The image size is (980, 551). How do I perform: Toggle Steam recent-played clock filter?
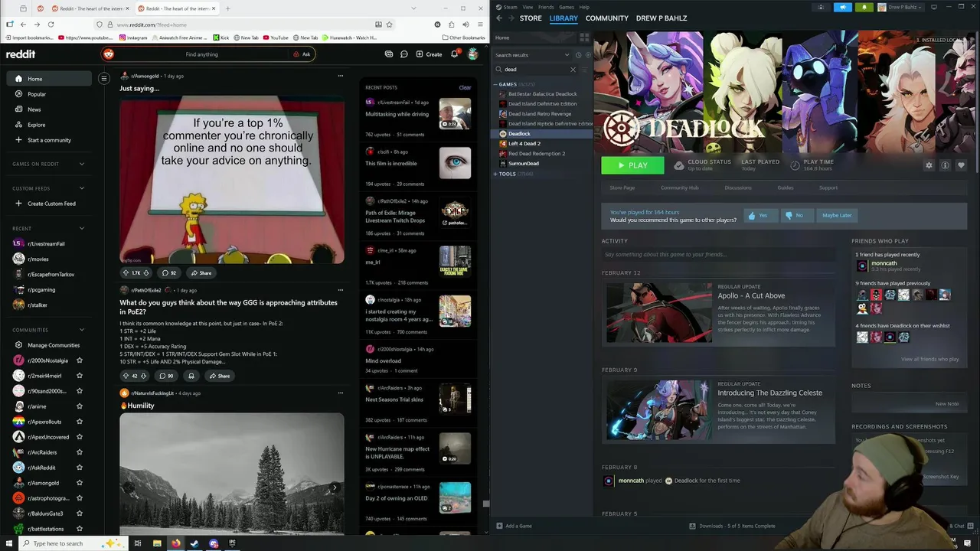[579, 55]
